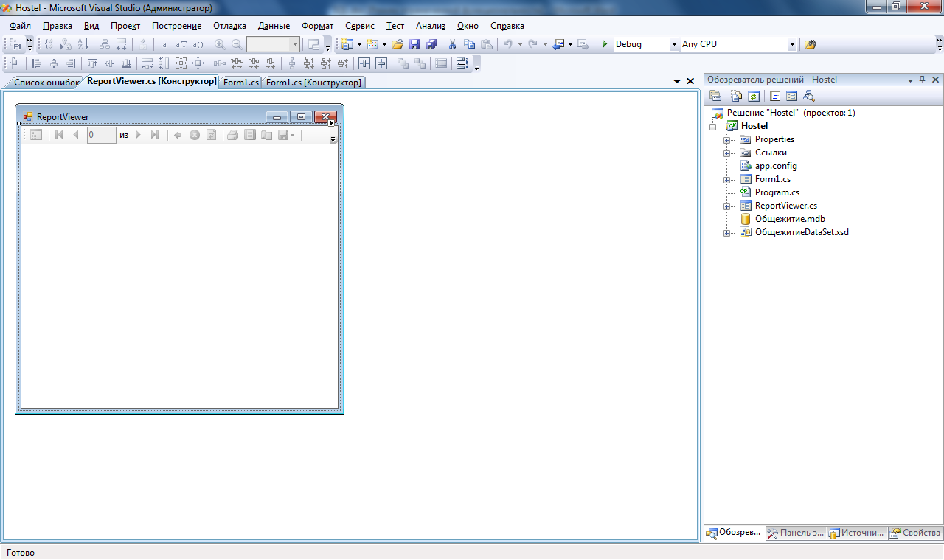Click the Send to Back icon
The height and width of the screenshot is (560, 944).
tap(420, 63)
